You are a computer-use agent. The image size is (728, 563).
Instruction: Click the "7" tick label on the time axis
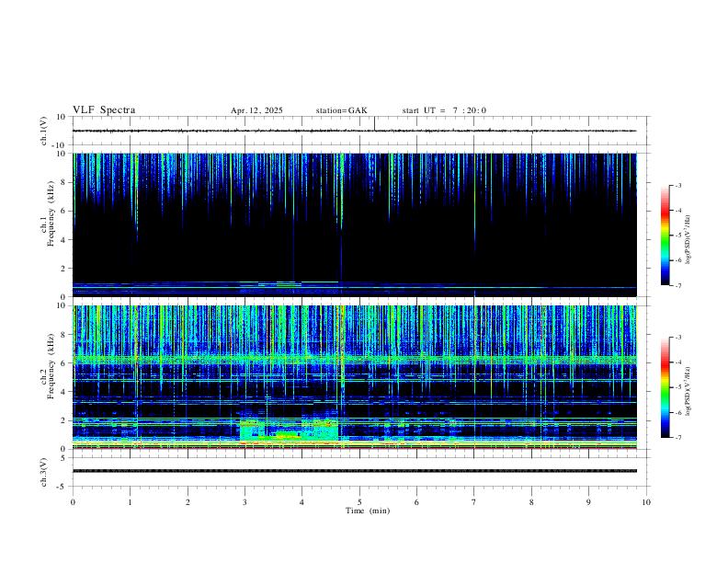coord(474,502)
